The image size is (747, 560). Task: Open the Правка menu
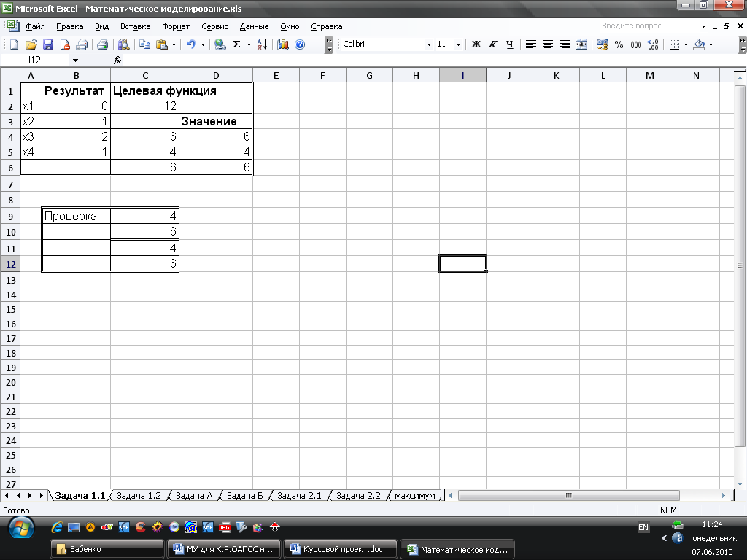point(69,26)
